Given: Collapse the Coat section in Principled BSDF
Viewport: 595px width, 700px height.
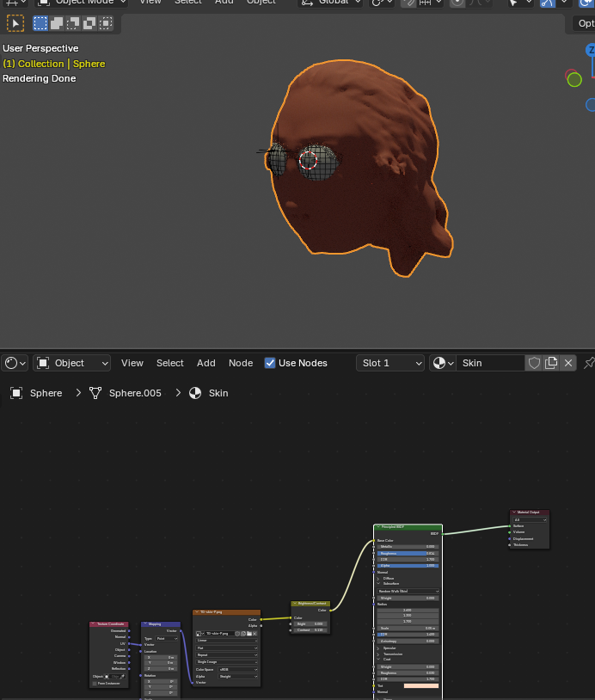Looking at the screenshot, I should (x=378, y=659).
